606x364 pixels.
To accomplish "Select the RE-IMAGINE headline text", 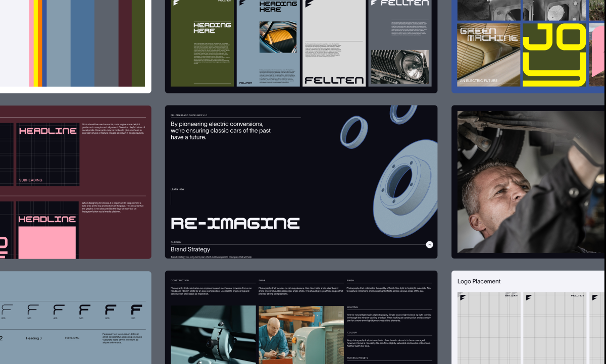I will [235, 223].
